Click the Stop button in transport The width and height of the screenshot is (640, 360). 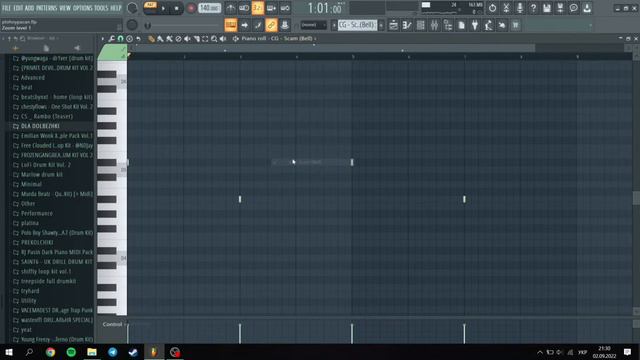[176, 8]
